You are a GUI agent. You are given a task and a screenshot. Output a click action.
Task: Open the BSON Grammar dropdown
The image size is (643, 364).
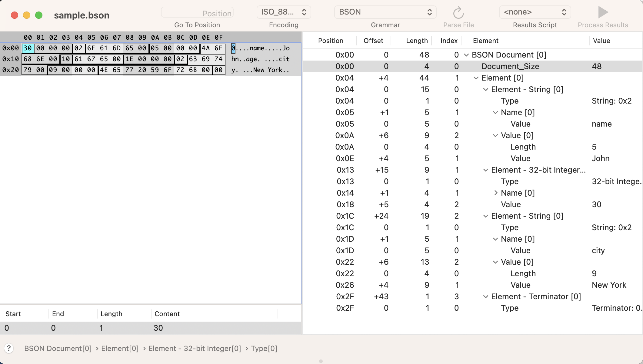(385, 12)
